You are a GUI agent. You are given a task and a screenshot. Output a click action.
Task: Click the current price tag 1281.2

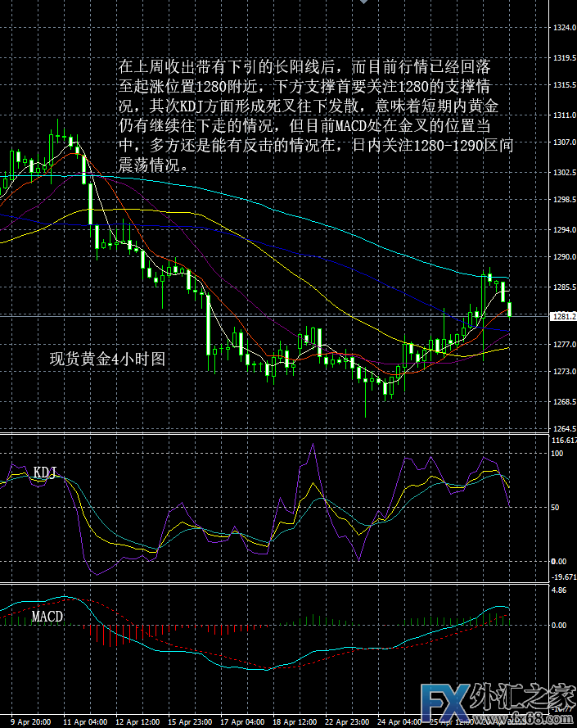pyautogui.click(x=562, y=316)
